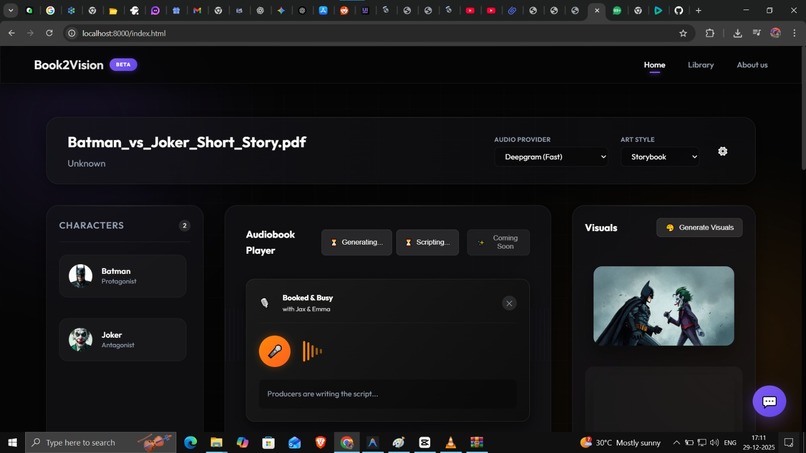Open a new browser tab
This screenshot has height=453, width=806.
coord(698,10)
